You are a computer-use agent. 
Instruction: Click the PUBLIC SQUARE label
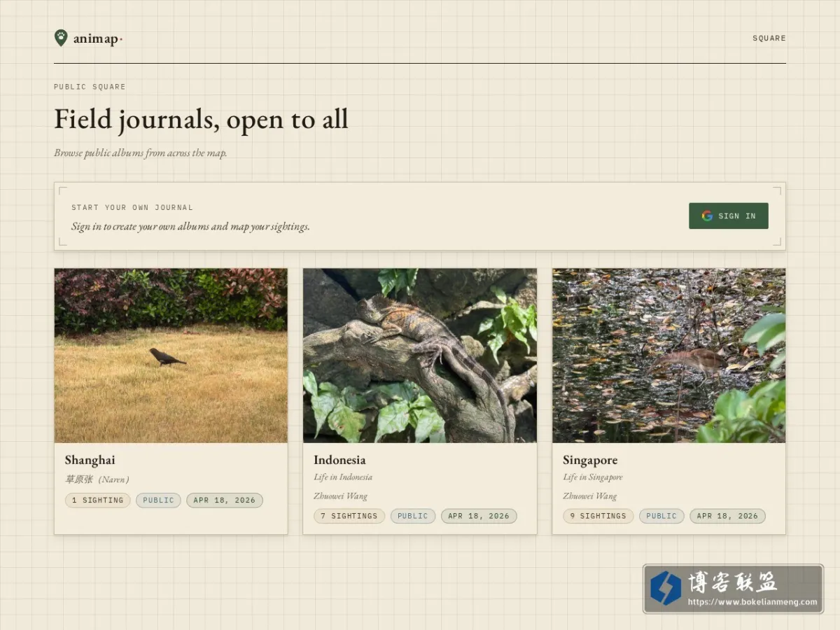[x=90, y=87]
